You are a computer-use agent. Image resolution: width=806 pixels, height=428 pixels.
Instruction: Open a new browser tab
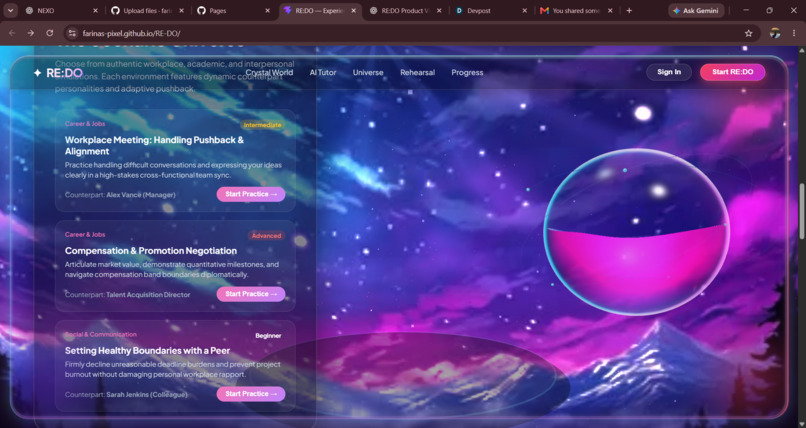click(x=629, y=10)
